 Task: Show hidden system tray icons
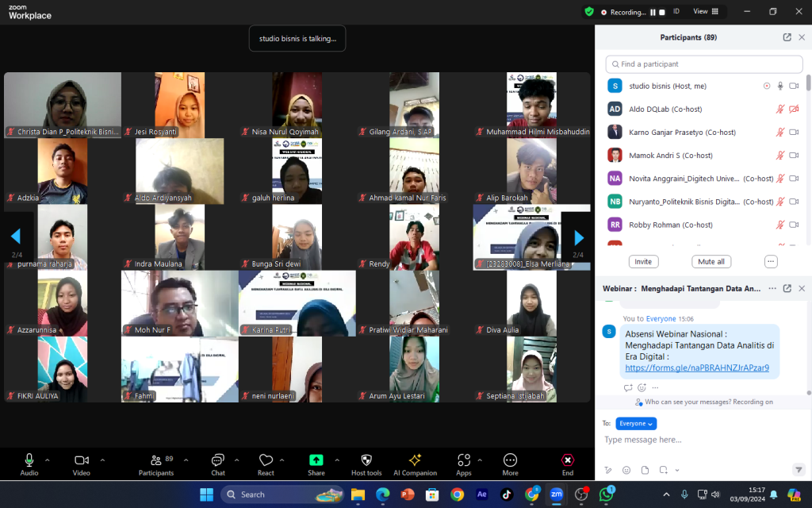click(666, 495)
